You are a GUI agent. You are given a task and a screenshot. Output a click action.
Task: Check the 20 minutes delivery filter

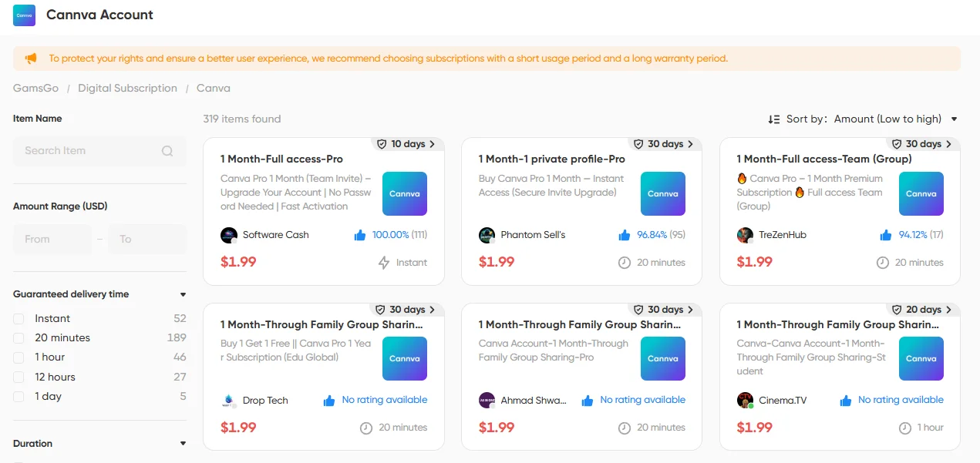coord(19,337)
